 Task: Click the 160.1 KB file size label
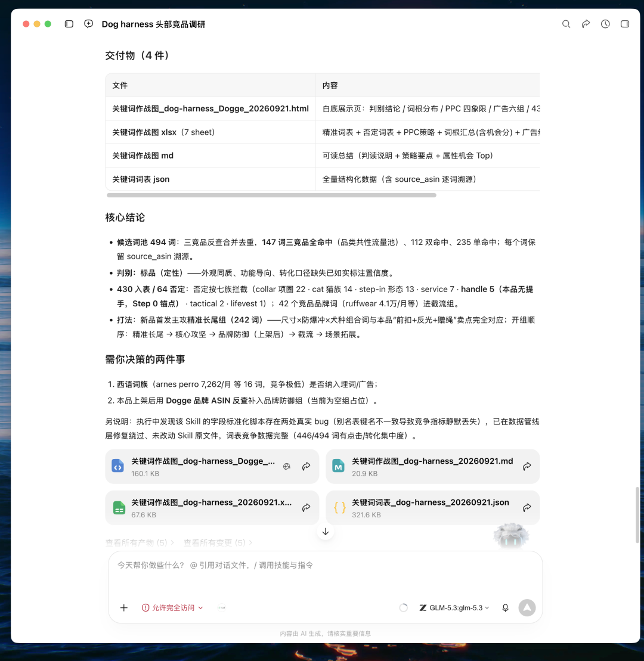pos(145,474)
